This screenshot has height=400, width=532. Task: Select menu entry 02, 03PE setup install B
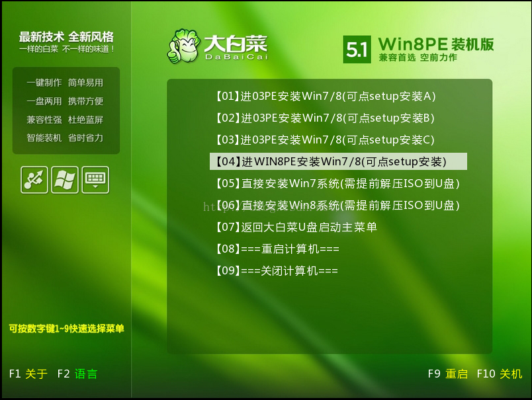pyautogui.click(x=325, y=118)
